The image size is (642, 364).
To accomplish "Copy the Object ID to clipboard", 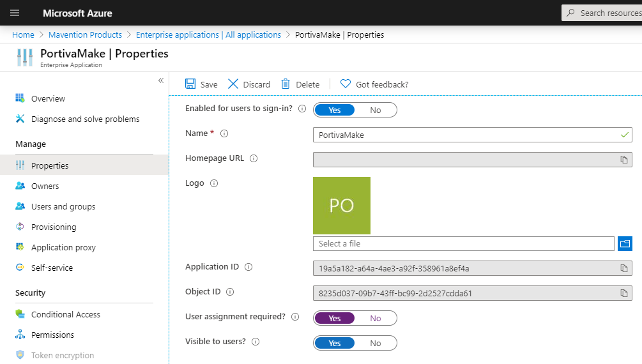I will [624, 293].
